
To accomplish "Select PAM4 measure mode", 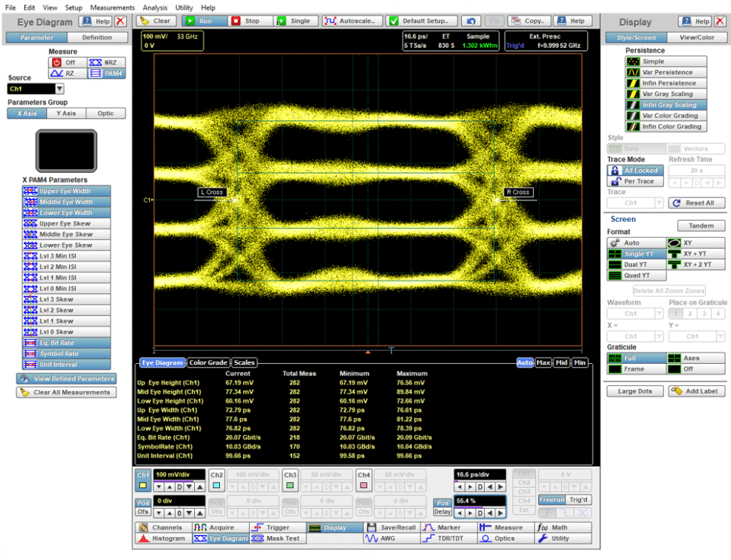I will 106,73.
